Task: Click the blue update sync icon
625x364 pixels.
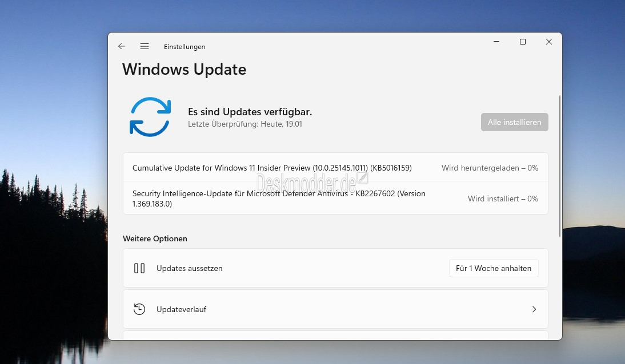Action: click(150, 117)
